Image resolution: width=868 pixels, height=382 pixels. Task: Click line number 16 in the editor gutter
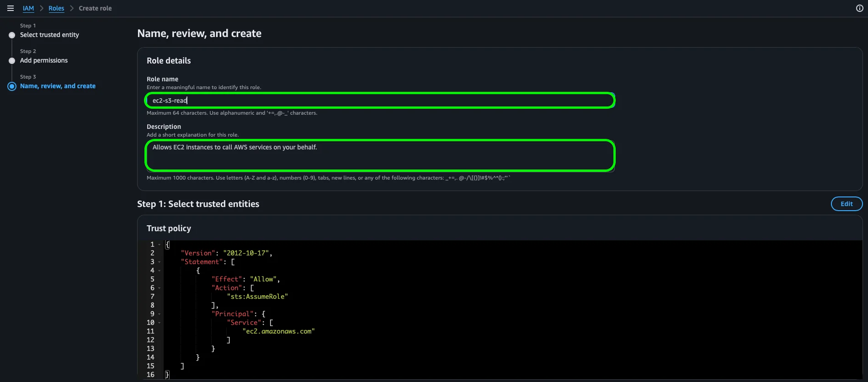pos(150,375)
